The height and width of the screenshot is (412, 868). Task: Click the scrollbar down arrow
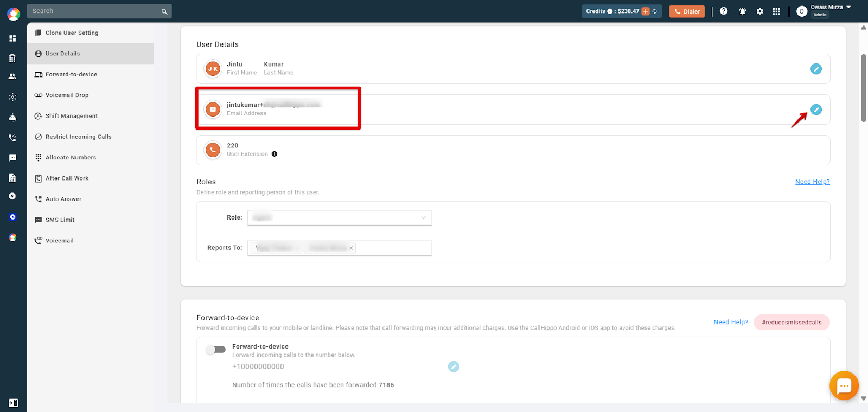point(864,398)
